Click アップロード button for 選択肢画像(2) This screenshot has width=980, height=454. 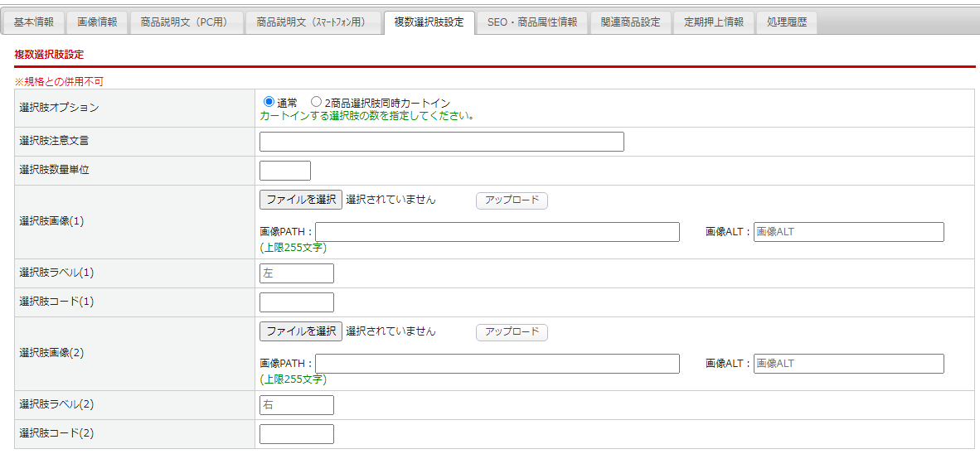coord(512,332)
